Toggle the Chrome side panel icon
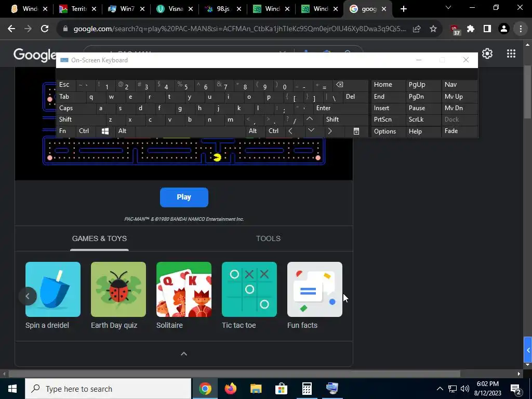 coord(487,29)
